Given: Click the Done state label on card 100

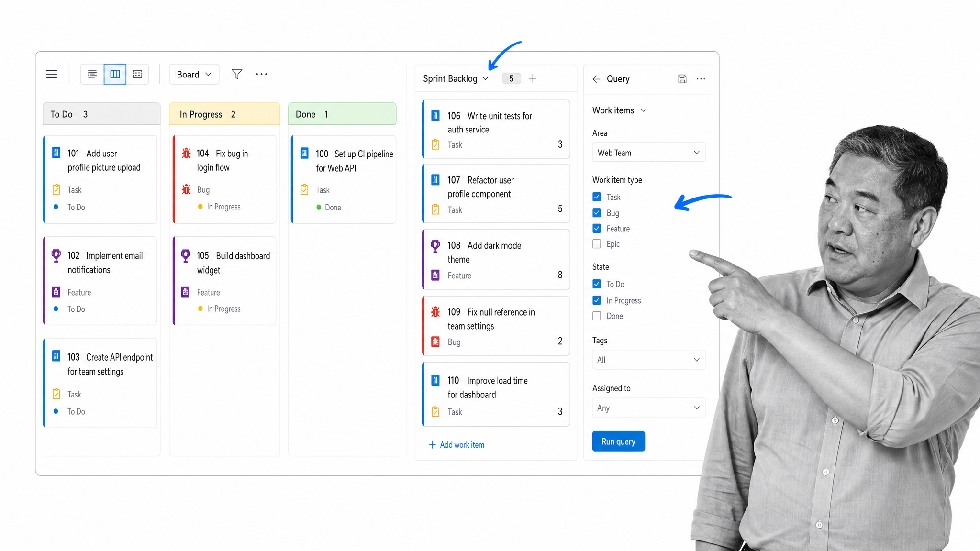Looking at the screenshot, I should click(333, 208).
